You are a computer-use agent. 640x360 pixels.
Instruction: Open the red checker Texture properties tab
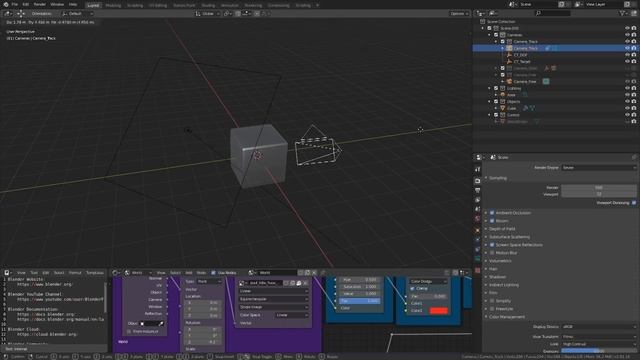pyautogui.click(x=478, y=270)
